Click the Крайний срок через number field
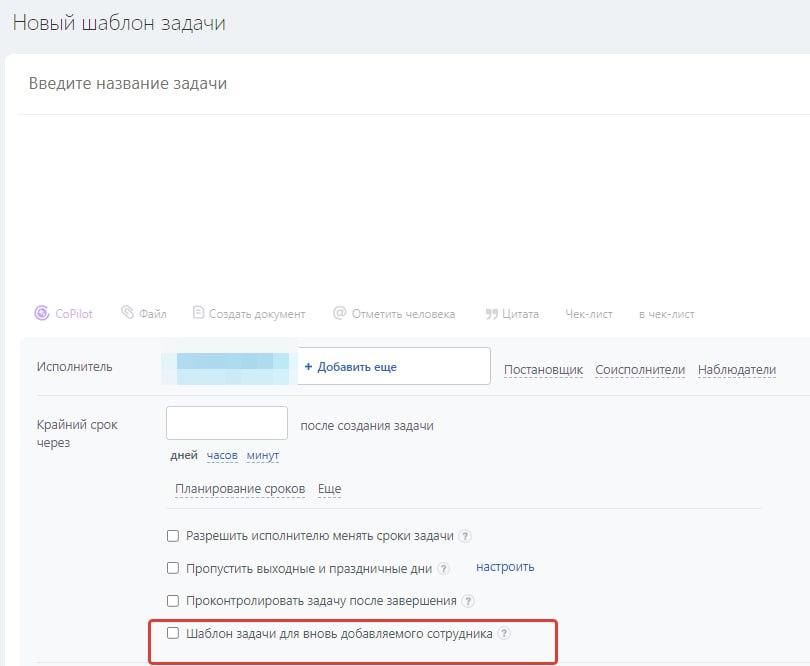 227,423
